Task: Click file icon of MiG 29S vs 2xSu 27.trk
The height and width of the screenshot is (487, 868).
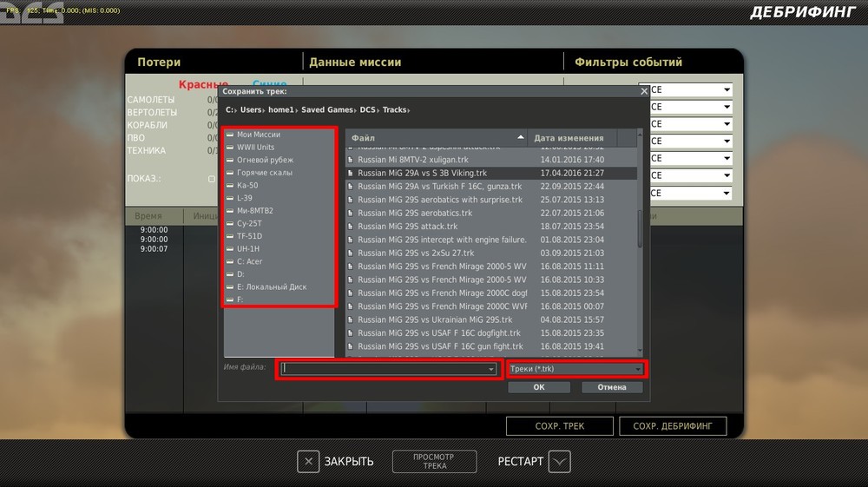Action: tap(351, 253)
